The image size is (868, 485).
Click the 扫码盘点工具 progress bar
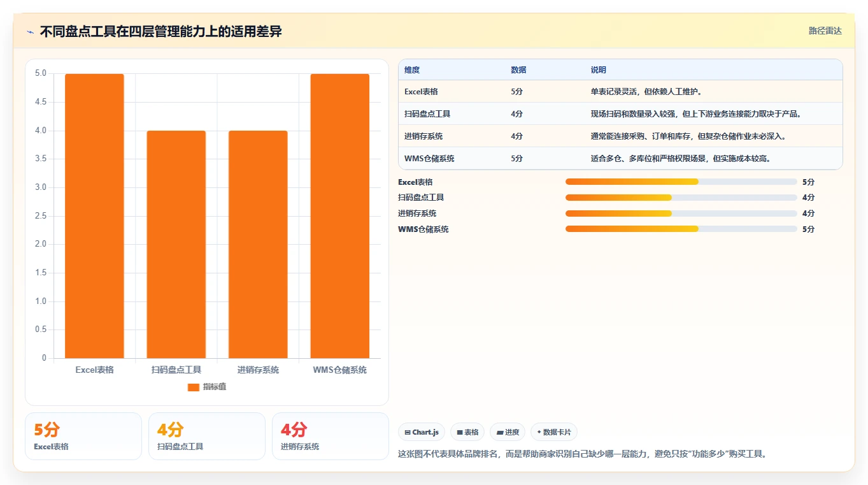click(681, 198)
